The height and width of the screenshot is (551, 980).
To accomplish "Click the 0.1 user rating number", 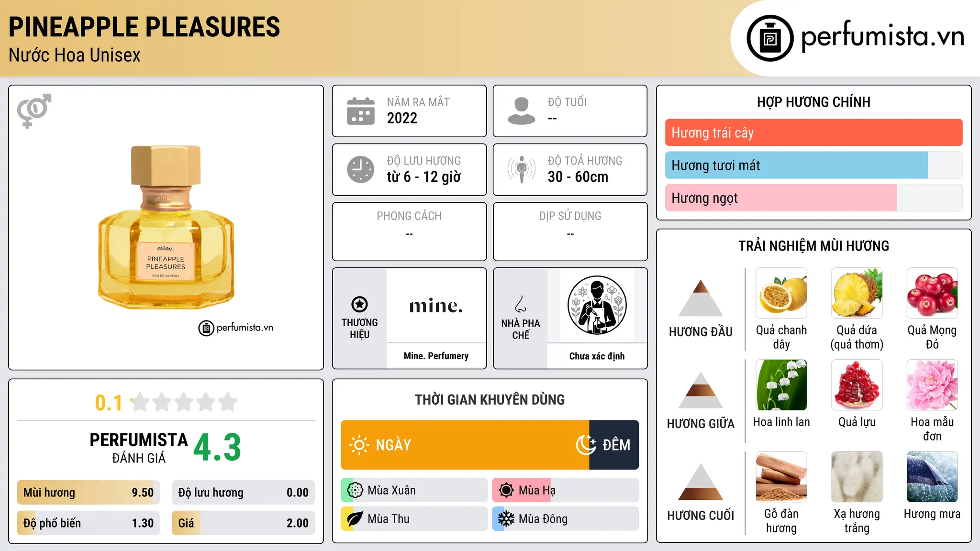I will (x=109, y=403).
